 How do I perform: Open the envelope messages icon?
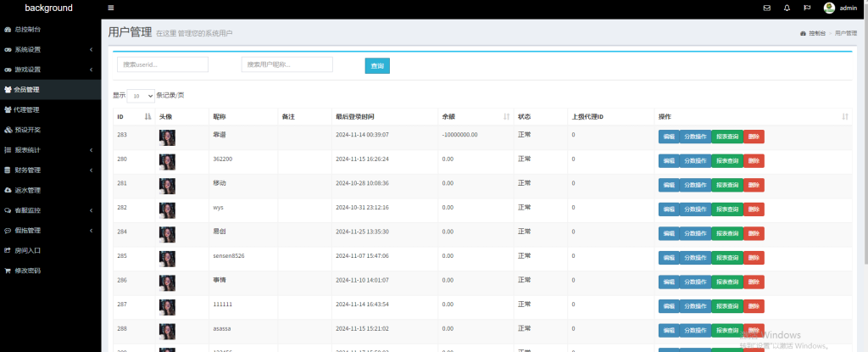coord(767,8)
